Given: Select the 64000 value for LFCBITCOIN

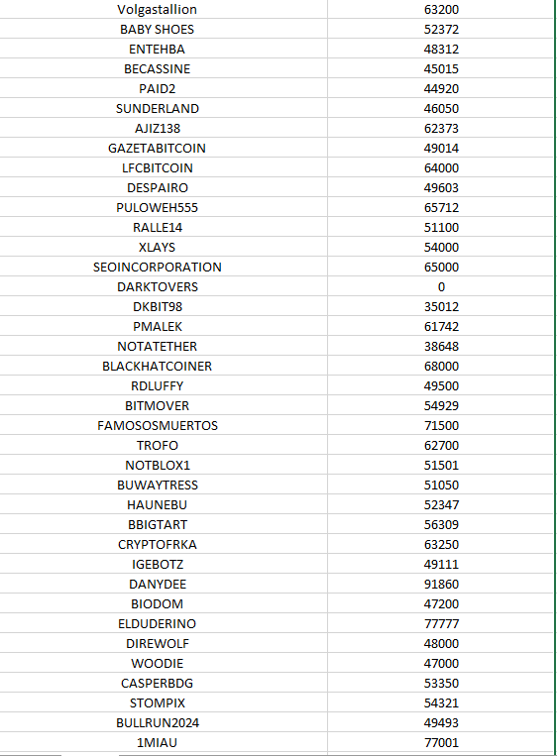Looking at the screenshot, I should (441, 167).
